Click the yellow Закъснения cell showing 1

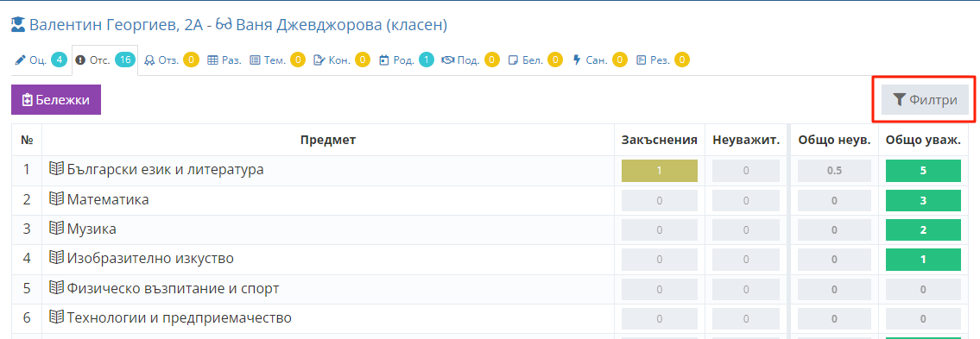click(660, 171)
